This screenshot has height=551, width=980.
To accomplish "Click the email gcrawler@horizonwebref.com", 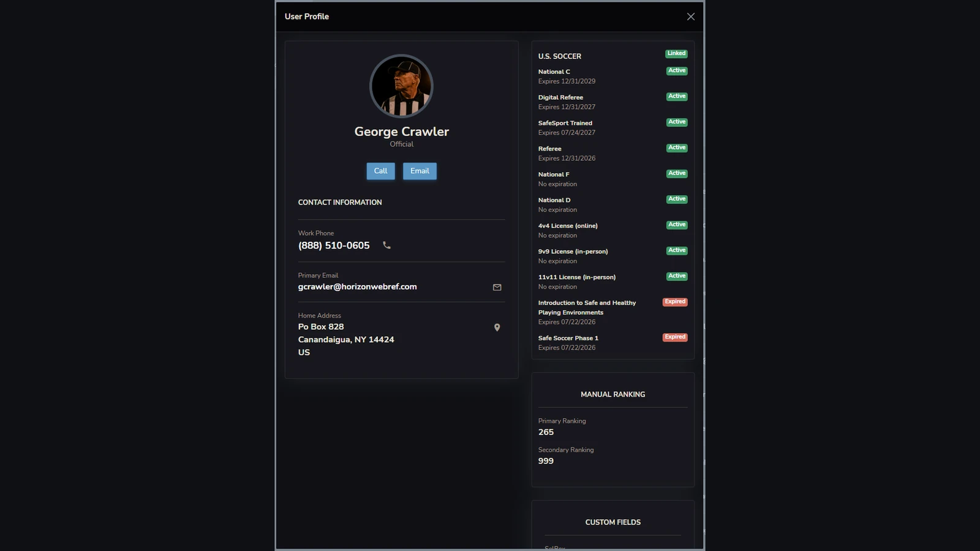I will point(357,287).
